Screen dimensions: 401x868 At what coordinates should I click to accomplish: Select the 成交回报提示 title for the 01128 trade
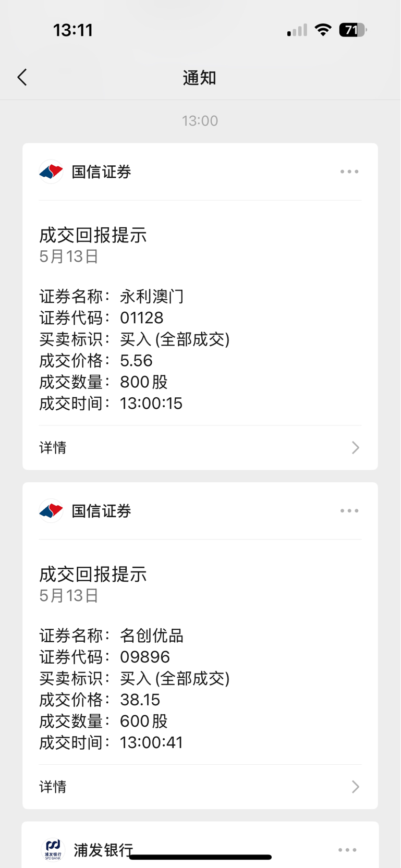click(x=93, y=235)
